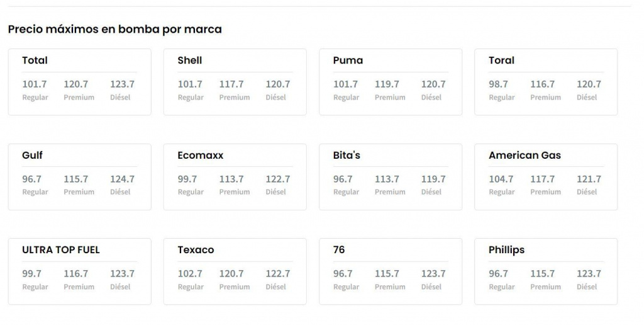Select Toral's Regular price 98.7
The image size is (644, 325).
[x=498, y=84]
